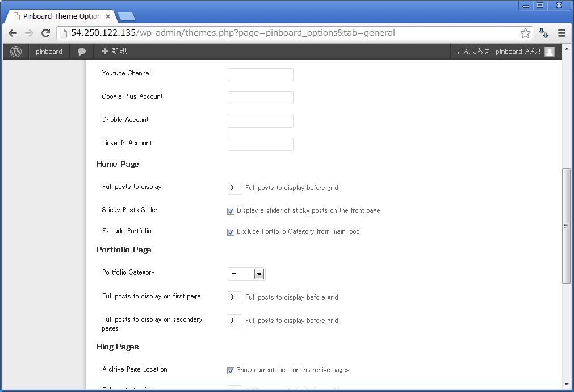The image size is (574, 392).
Task: Click the 'Youtube Channel' label
Action: 126,73
